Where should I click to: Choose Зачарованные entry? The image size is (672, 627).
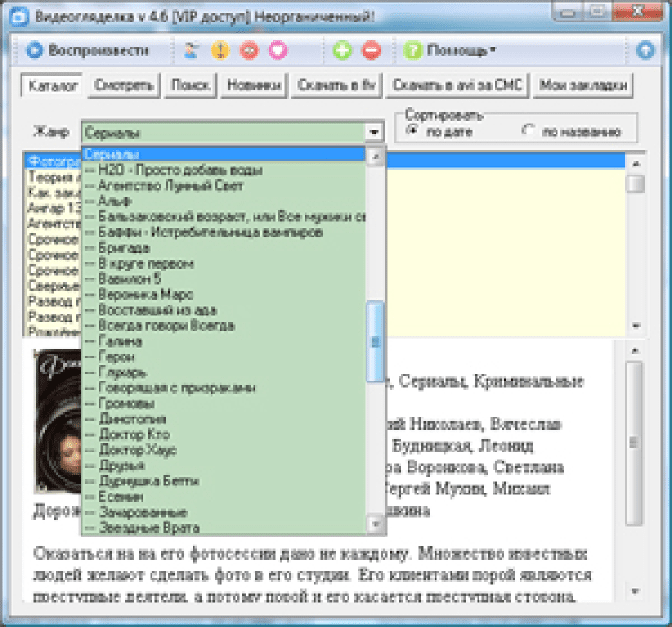[223, 512]
